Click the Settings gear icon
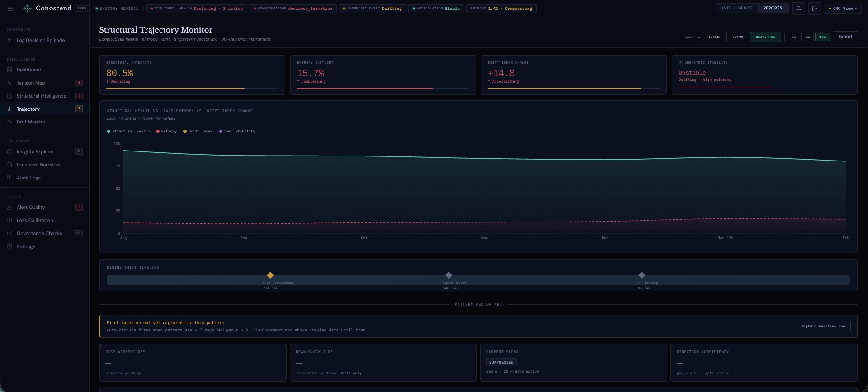The image size is (868, 392). pos(9,246)
